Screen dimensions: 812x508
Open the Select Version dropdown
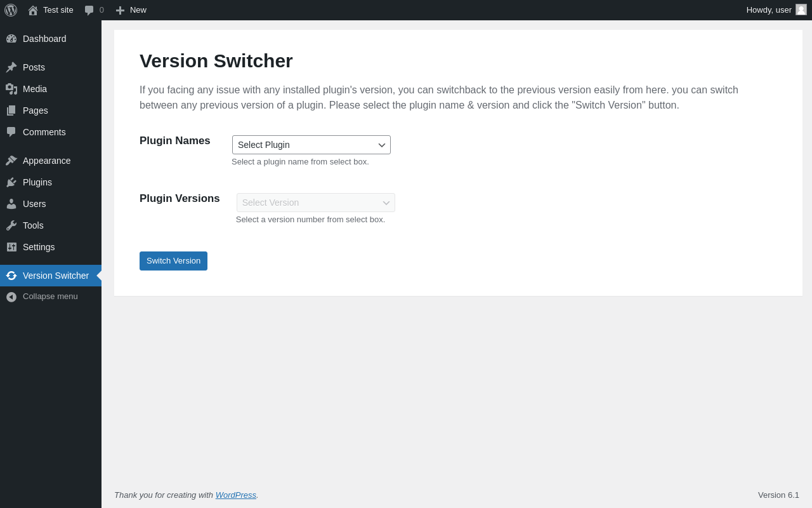[316, 203]
